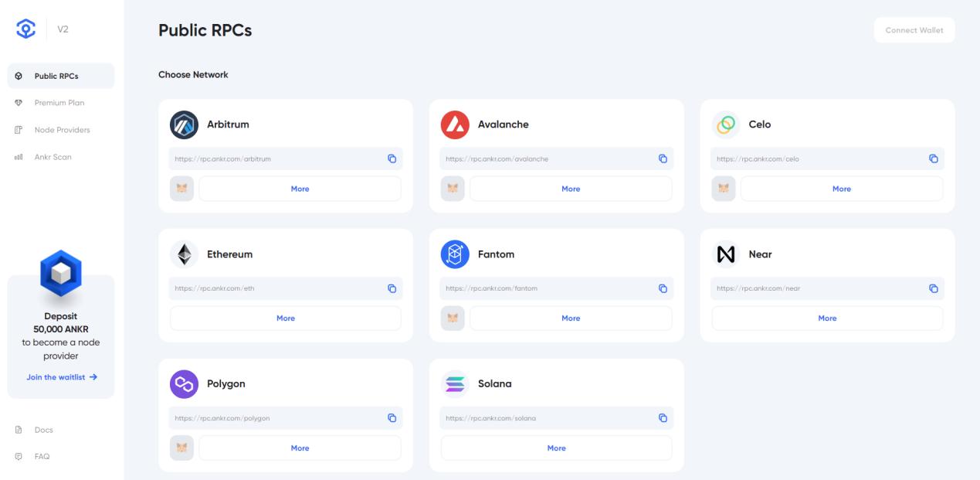Copy the Ethereum RPC URL
Image resolution: width=980 pixels, height=480 pixels.
(392, 288)
